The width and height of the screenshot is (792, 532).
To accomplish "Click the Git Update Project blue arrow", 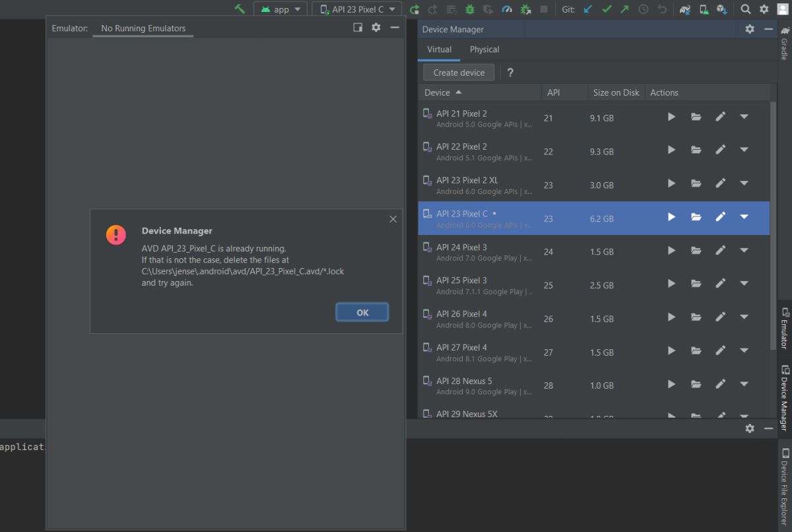I will click(x=588, y=9).
